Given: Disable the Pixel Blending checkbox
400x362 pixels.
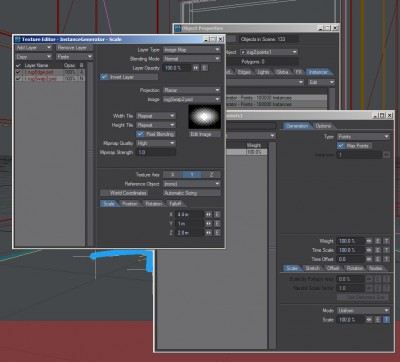Looking at the screenshot, I should pos(141,134).
